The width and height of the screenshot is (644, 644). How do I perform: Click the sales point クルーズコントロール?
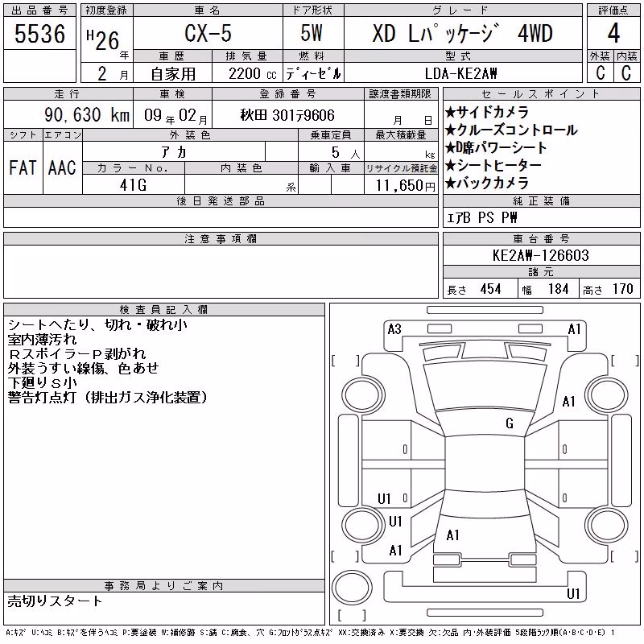point(511,130)
